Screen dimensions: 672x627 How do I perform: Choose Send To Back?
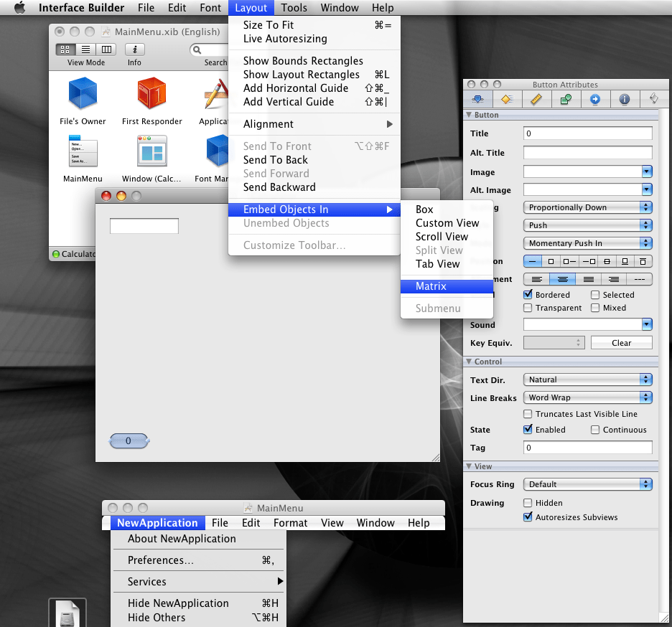(314, 160)
